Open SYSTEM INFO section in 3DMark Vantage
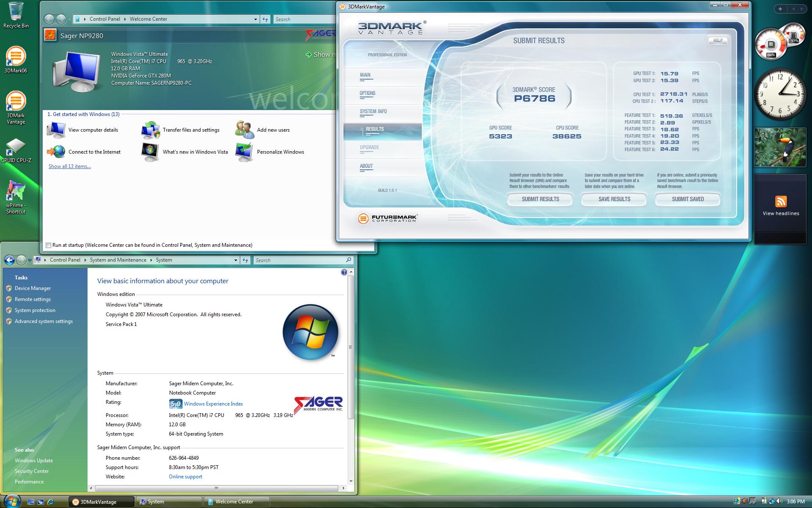 (373, 111)
